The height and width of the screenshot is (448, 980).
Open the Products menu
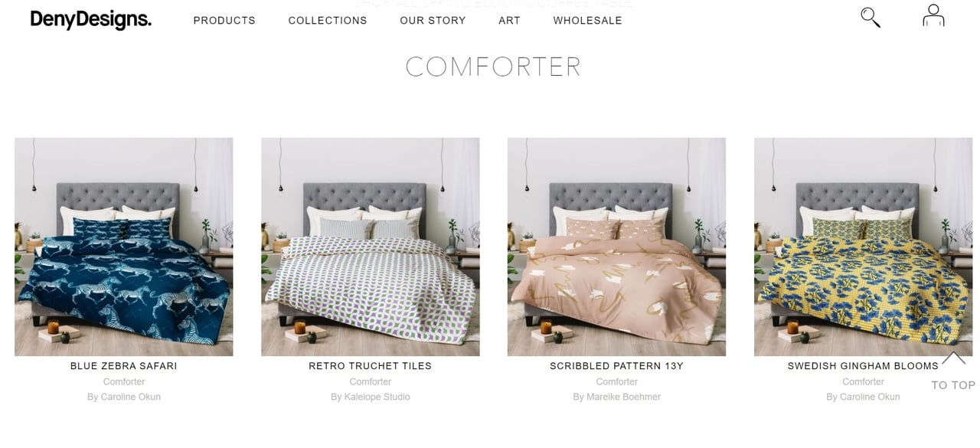224,21
